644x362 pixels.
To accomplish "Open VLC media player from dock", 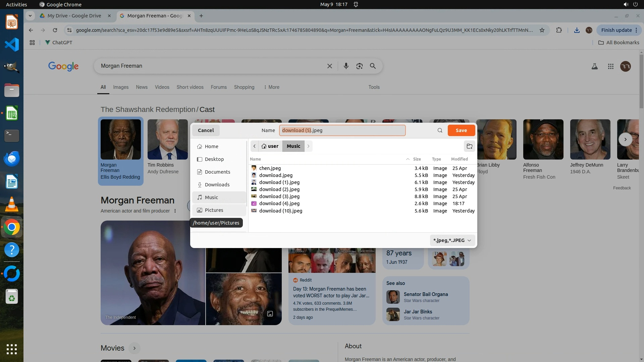I will [x=11, y=204].
